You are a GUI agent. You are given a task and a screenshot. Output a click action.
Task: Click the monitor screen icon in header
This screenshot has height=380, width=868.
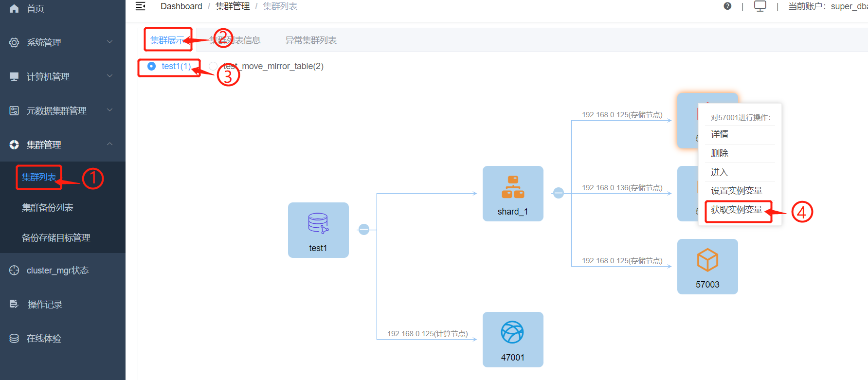point(759,6)
